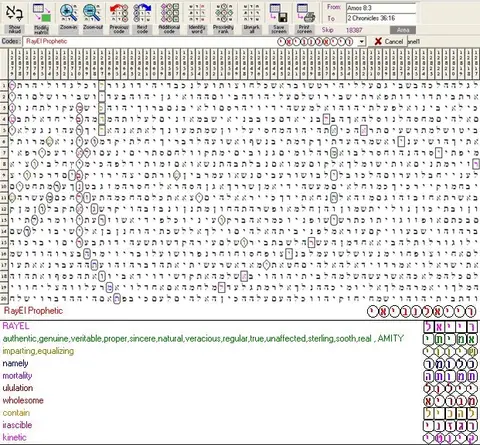Select the RAYEL legend entry
The image size is (480, 445).
pos(16,326)
